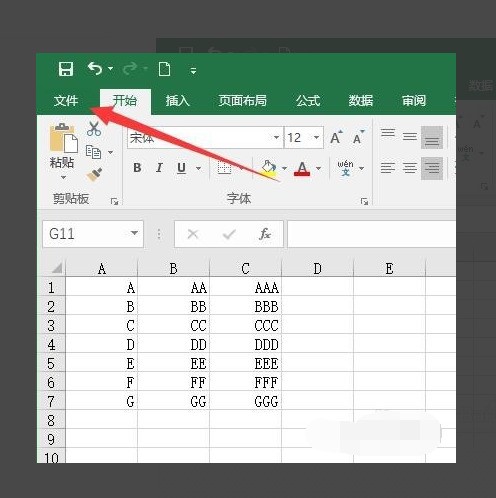Click the Bottom Align icon
The width and height of the screenshot is (496, 498).
point(432,137)
